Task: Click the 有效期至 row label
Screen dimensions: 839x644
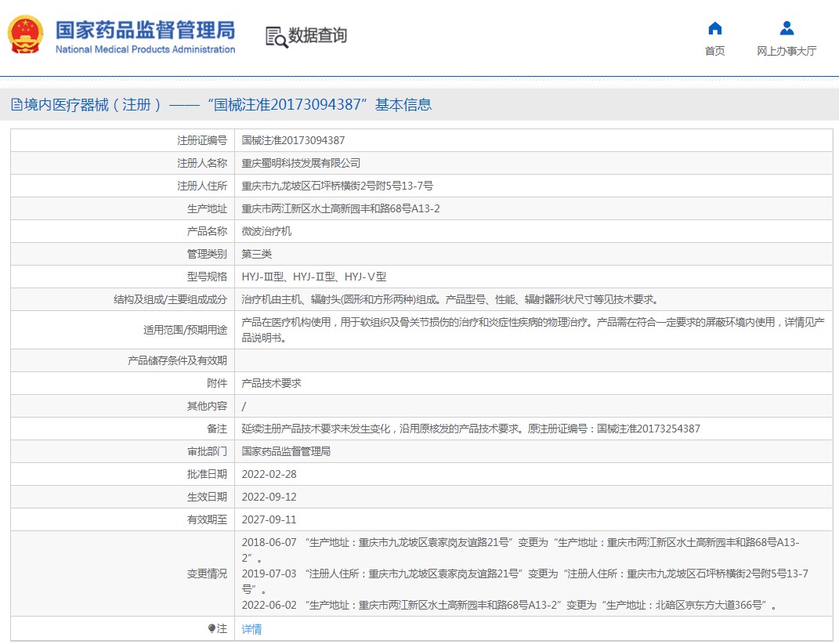Action: point(207,519)
